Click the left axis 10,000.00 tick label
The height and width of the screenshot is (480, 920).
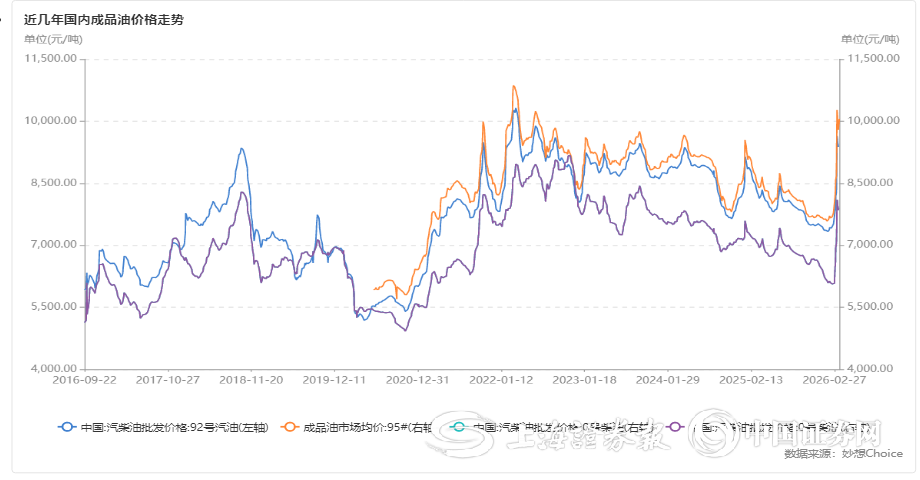click(51, 121)
